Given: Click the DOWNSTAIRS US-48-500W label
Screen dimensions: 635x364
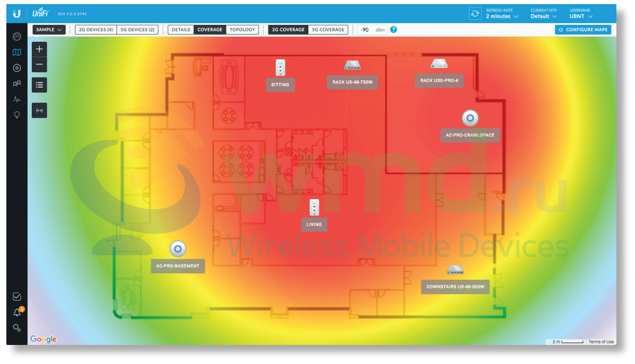Looking at the screenshot, I should [x=455, y=287].
